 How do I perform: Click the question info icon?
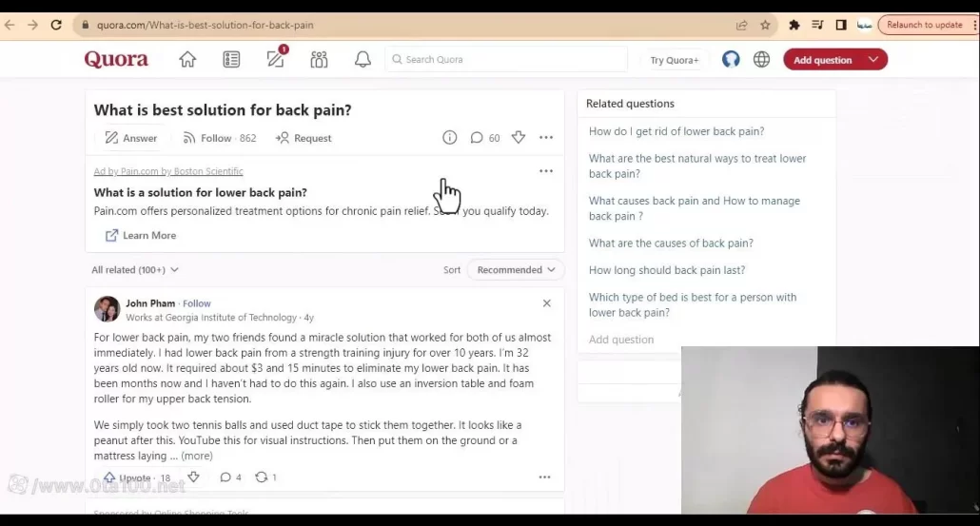[x=450, y=138]
